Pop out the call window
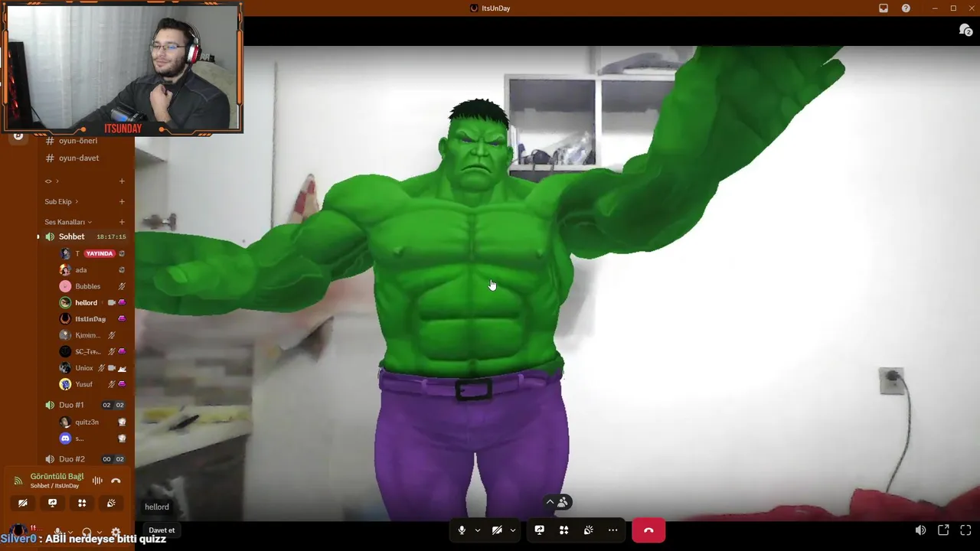The width and height of the screenshot is (980, 551). [943, 530]
